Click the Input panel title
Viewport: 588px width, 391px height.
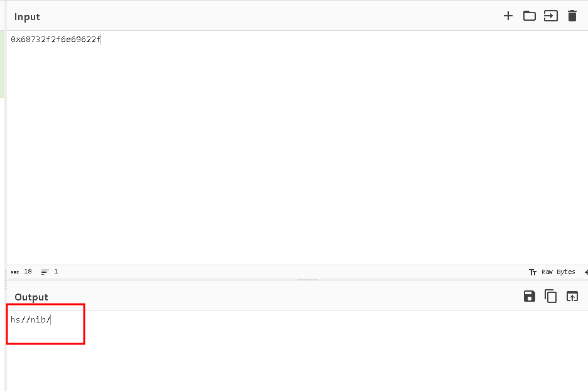pos(27,17)
